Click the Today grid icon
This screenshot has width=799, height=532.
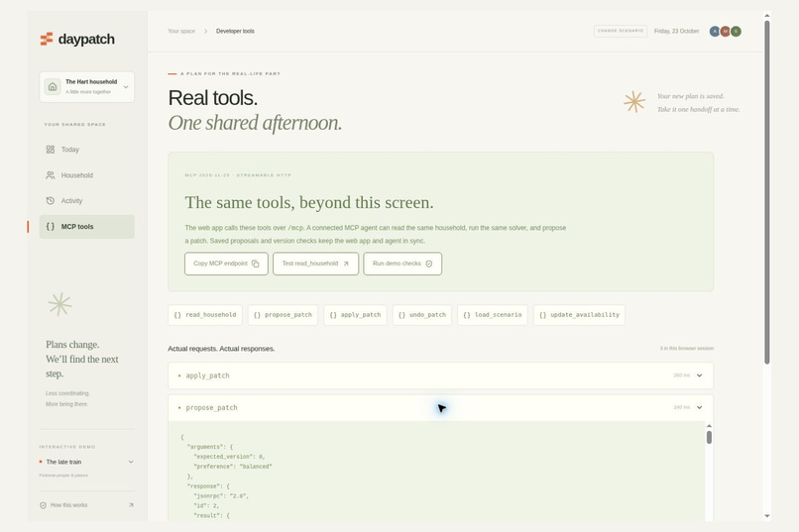coord(50,150)
